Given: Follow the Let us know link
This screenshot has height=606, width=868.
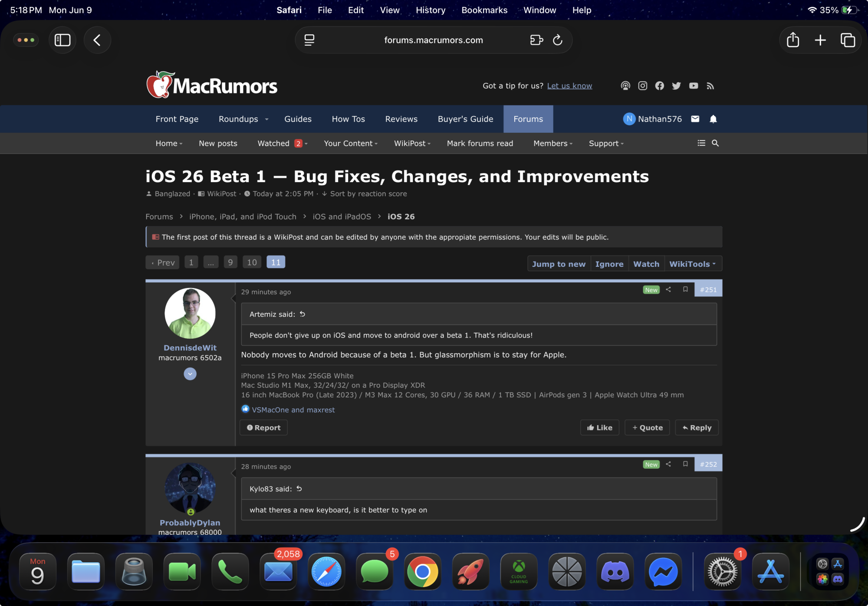Looking at the screenshot, I should (x=569, y=86).
